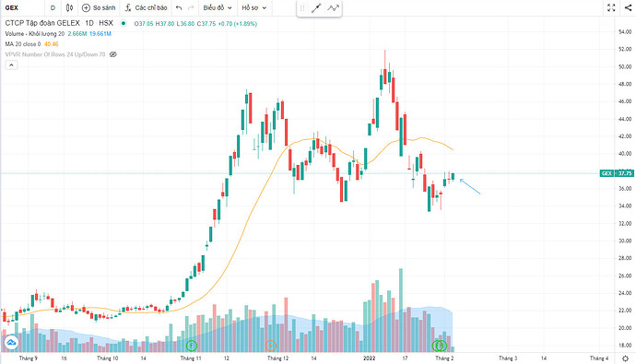Open the chart logo in bottom-left corner
This screenshot has height=364, width=636.
pyautogui.click(x=11, y=343)
